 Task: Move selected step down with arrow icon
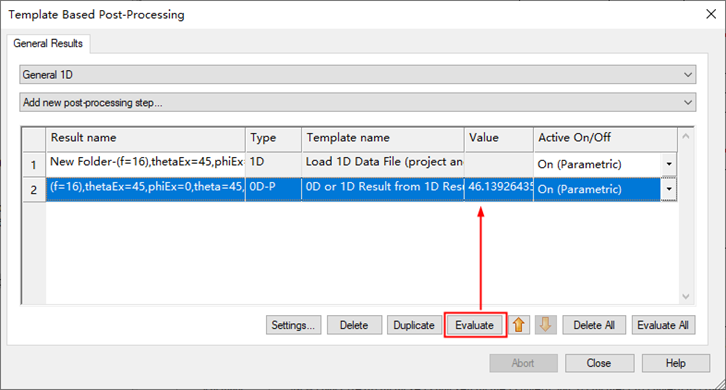[545, 325]
